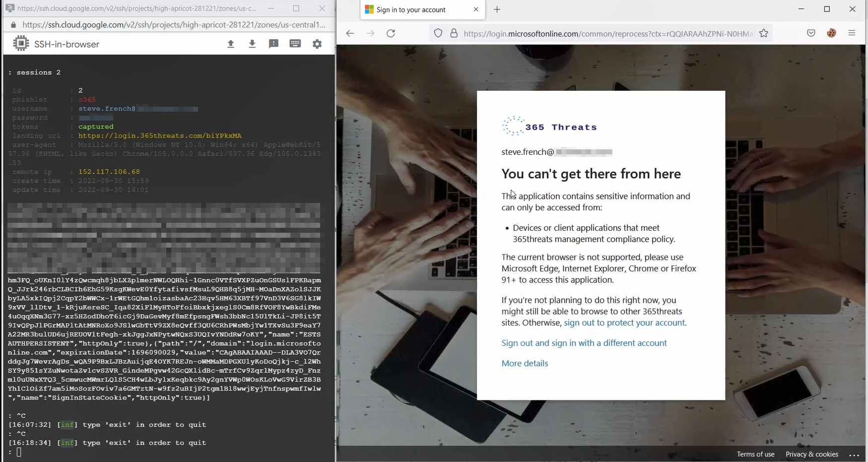Click the terminal prompt cursor at bottom

(19, 452)
